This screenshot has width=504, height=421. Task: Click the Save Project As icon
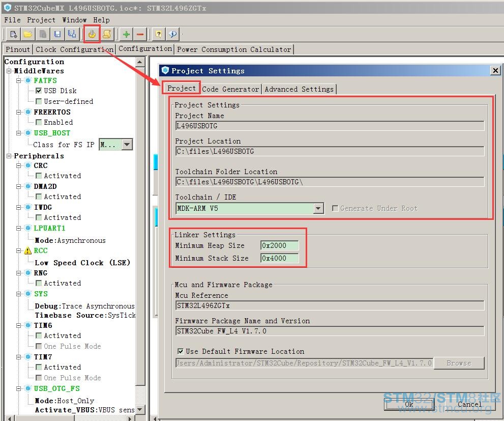(72, 34)
